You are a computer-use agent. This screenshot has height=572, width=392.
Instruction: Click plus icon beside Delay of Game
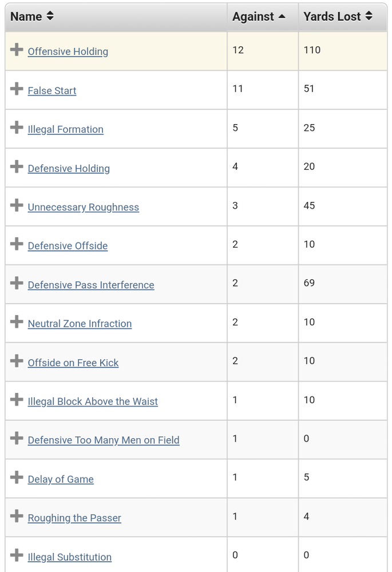(x=17, y=477)
